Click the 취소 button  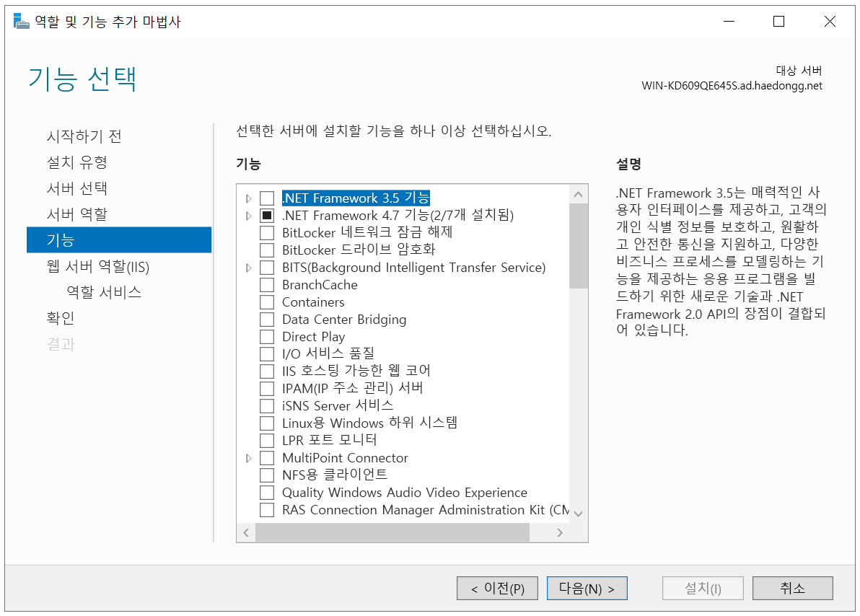click(x=792, y=589)
